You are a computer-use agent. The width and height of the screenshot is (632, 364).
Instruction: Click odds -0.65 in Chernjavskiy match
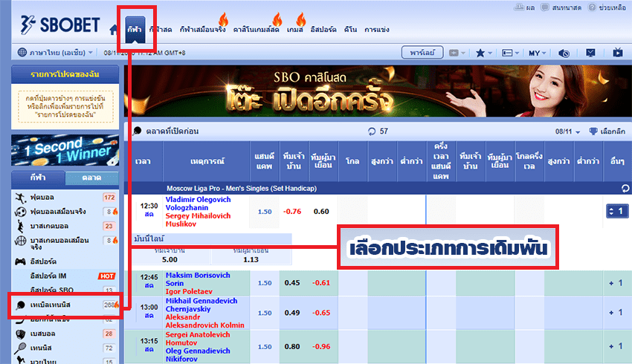[321, 313]
